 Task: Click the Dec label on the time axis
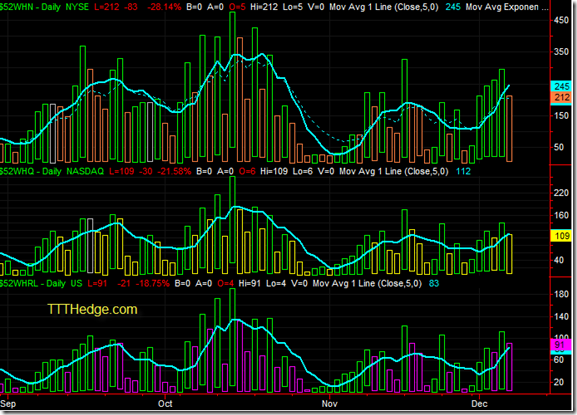tap(479, 404)
